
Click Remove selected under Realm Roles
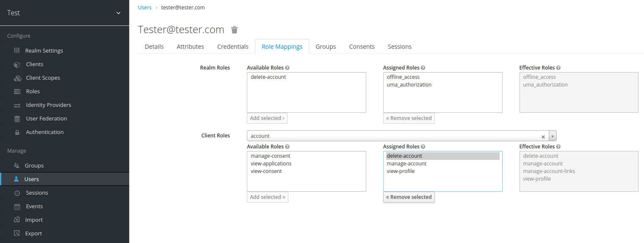(409, 118)
